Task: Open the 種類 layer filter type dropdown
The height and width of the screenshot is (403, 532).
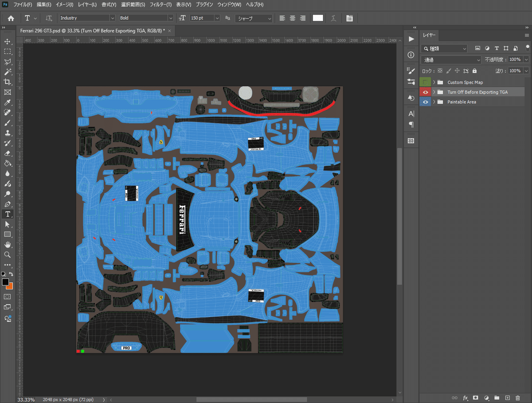Action: pos(444,48)
